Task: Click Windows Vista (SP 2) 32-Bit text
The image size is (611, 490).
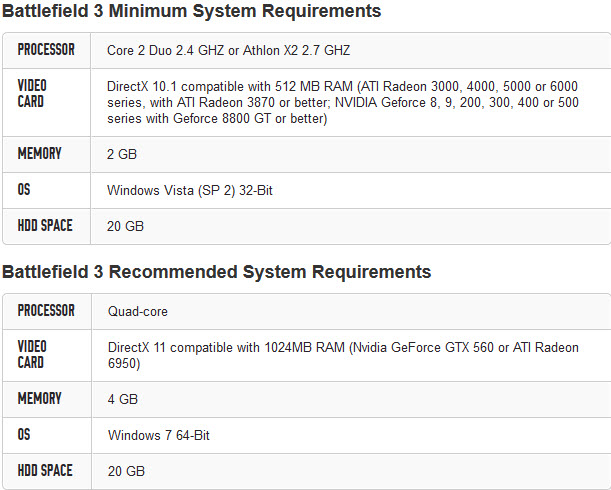Action: [189, 190]
